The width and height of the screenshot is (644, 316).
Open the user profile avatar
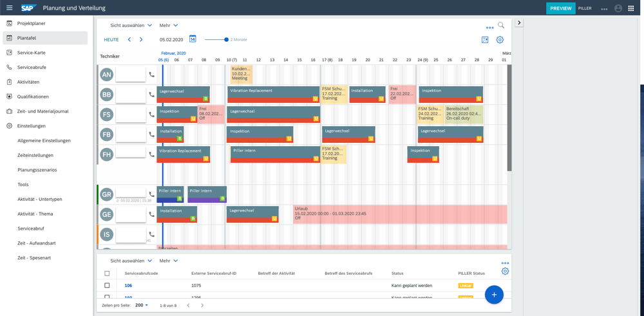coord(618,8)
